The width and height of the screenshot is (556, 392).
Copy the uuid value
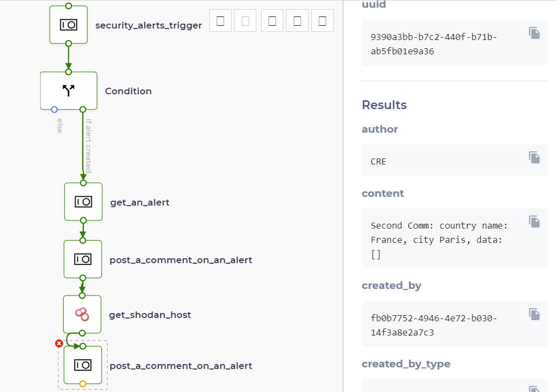click(x=535, y=33)
